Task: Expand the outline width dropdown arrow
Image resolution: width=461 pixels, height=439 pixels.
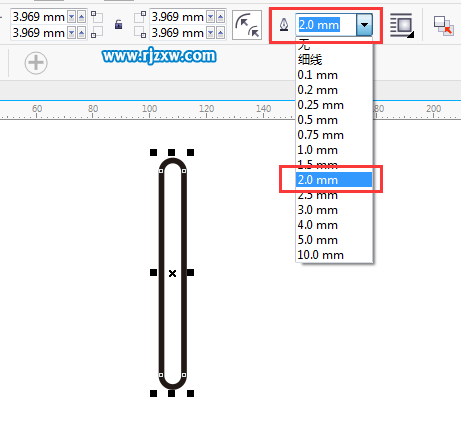Action: 364,25
